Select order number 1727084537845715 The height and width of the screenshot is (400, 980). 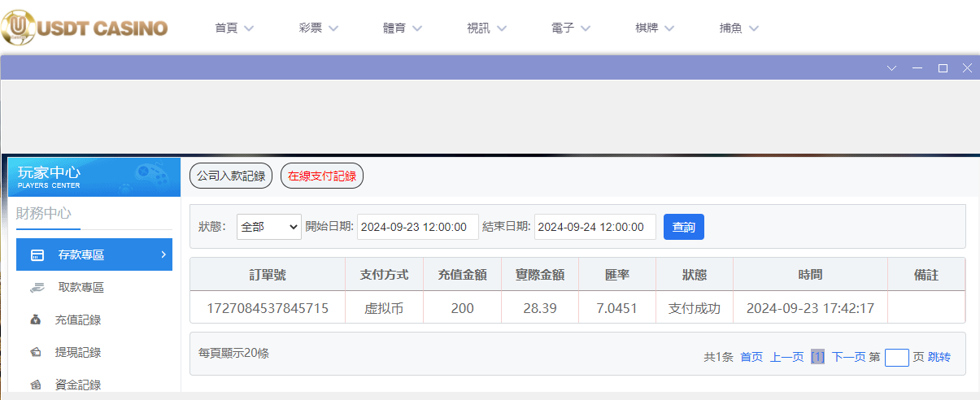click(268, 308)
